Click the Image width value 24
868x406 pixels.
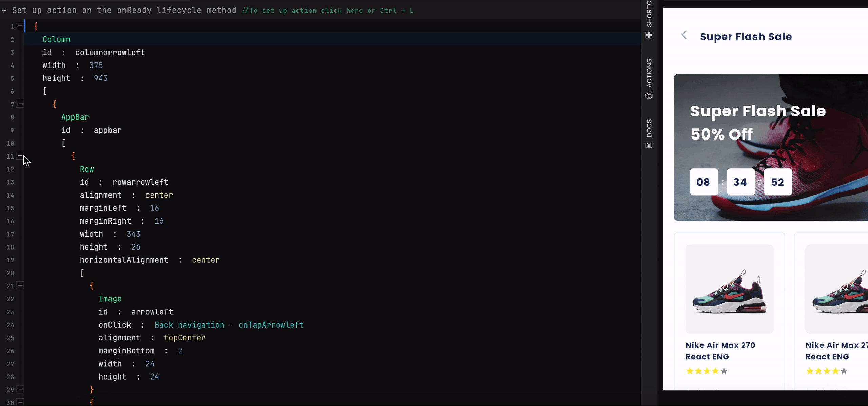pyautogui.click(x=150, y=364)
